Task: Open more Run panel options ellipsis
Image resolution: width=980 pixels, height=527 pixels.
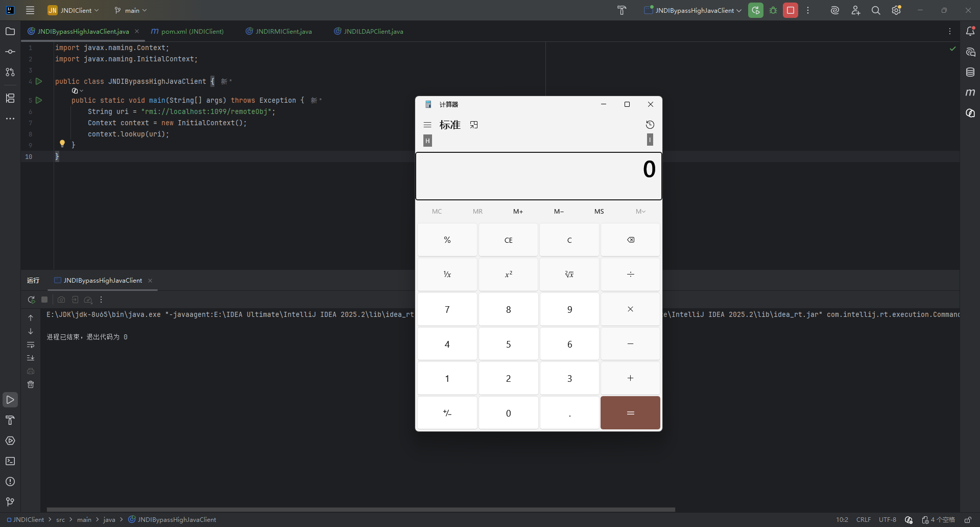Action: (101, 300)
